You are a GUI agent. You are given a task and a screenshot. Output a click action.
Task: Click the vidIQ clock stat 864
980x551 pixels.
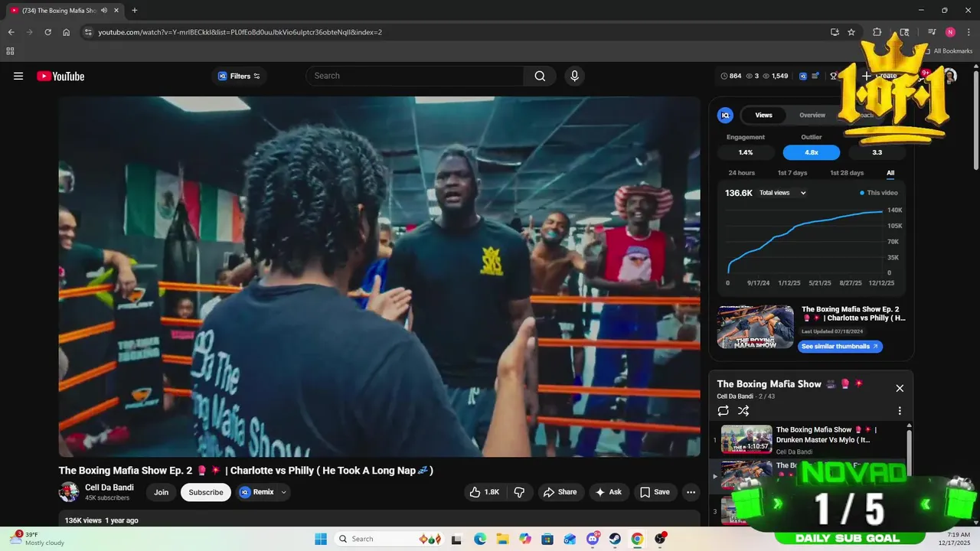coord(731,76)
